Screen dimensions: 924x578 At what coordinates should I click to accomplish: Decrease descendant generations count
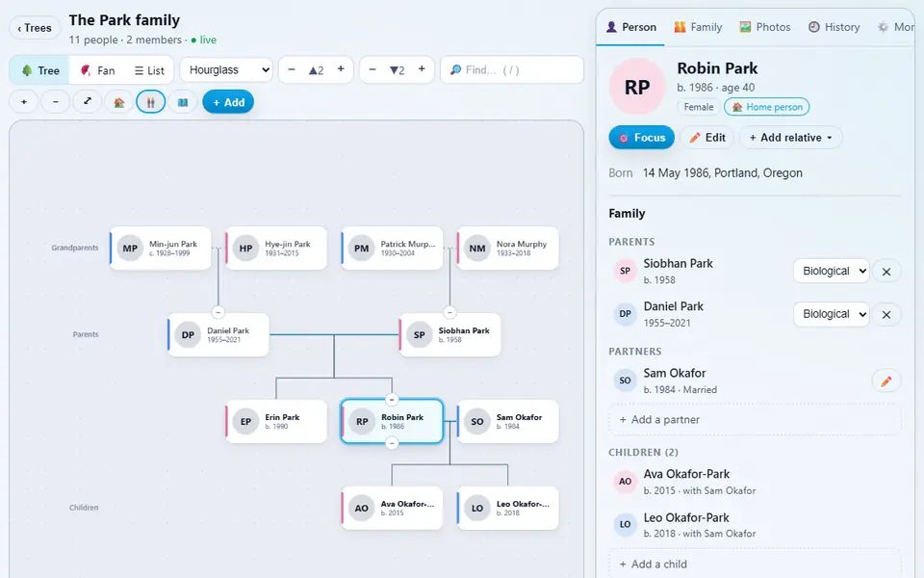pyautogui.click(x=372, y=69)
